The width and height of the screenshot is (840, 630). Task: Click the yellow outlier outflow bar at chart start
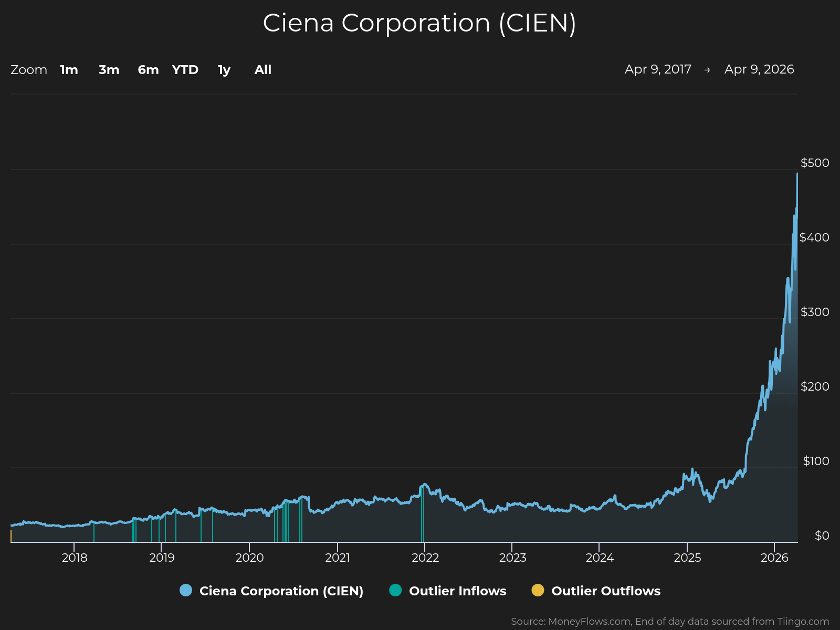coord(11,536)
